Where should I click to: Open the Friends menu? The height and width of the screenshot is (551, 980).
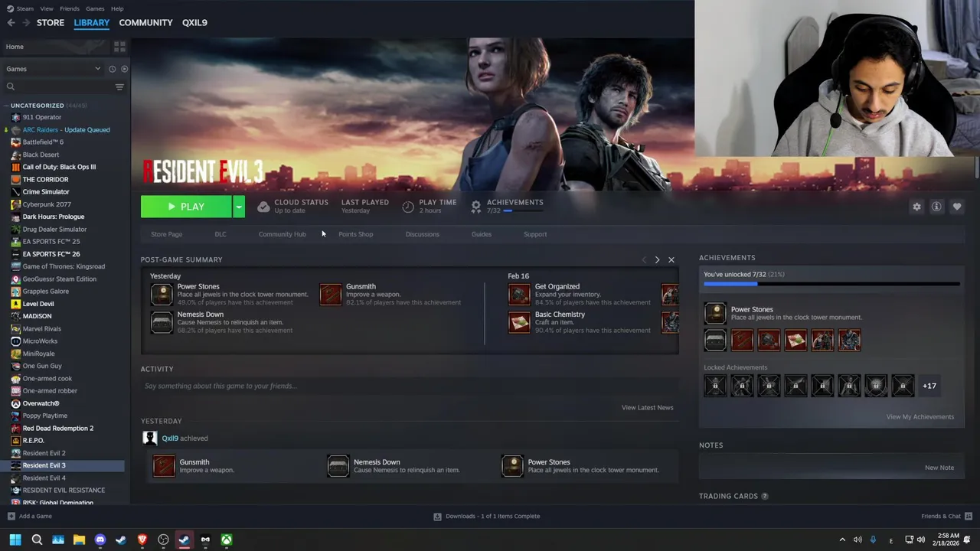tap(70, 8)
